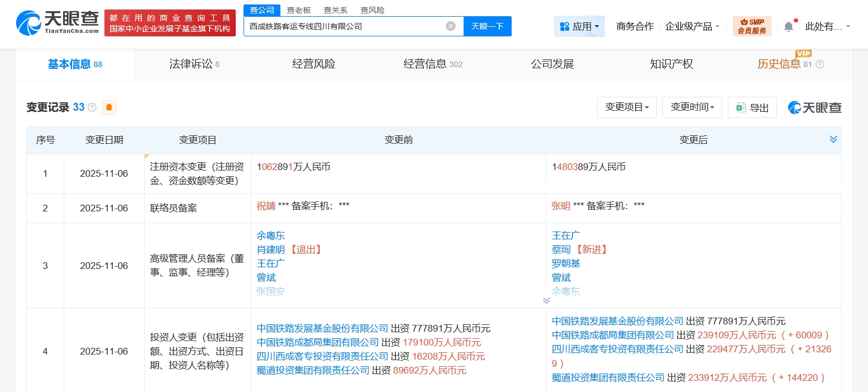
Task: Click the grid icon inside the 应用 button
Action: point(566,26)
